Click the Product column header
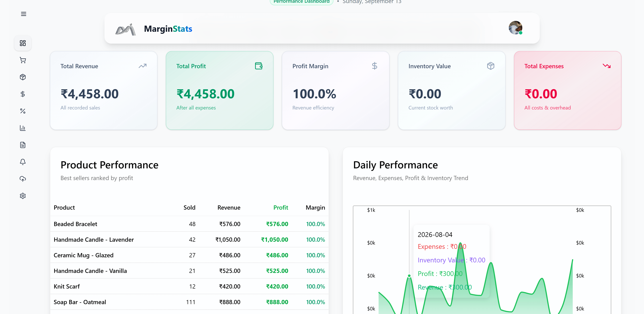The image size is (644, 314). click(x=64, y=208)
